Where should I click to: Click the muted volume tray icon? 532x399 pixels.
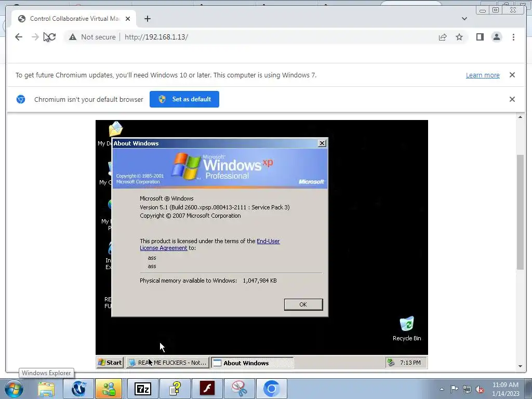coord(480,389)
